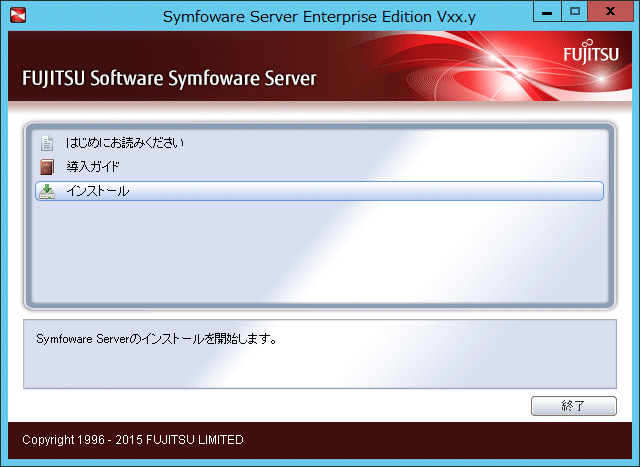Click the FUJITSU logo in the banner
This screenshot has height=467, width=640.
[x=591, y=52]
